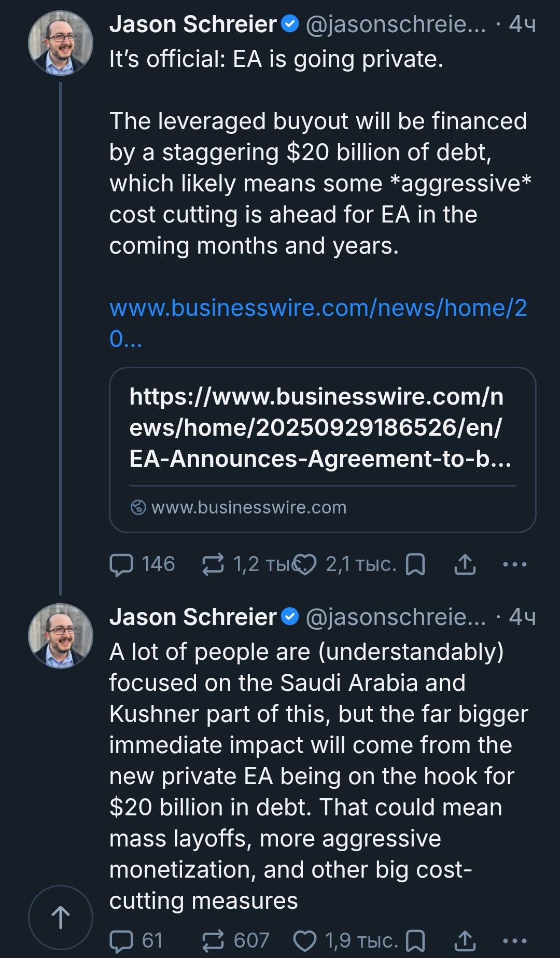Bookmark the EA going private tweet
Image resolution: width=560 pixels, height=958 pixels.
[415, 564]
